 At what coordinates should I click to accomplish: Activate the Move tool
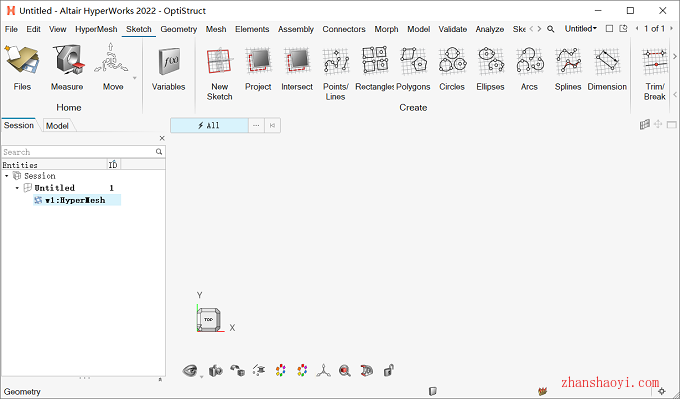tap(113, 67)
